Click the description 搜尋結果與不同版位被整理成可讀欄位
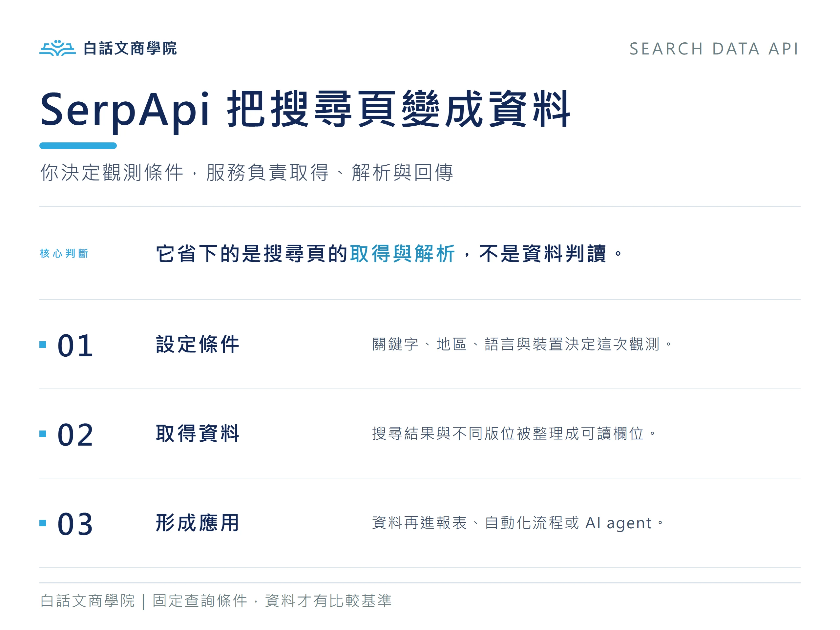 514,434
